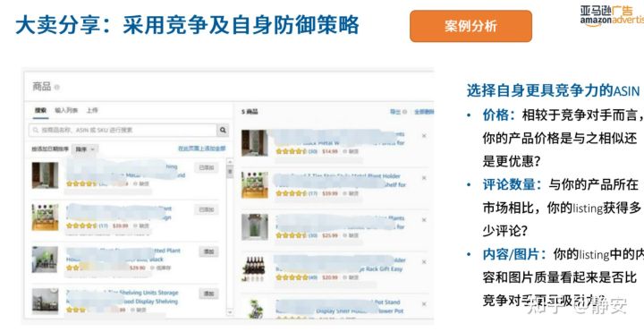Click the search results scrollbar up arrow

click(x=230, y=162)
